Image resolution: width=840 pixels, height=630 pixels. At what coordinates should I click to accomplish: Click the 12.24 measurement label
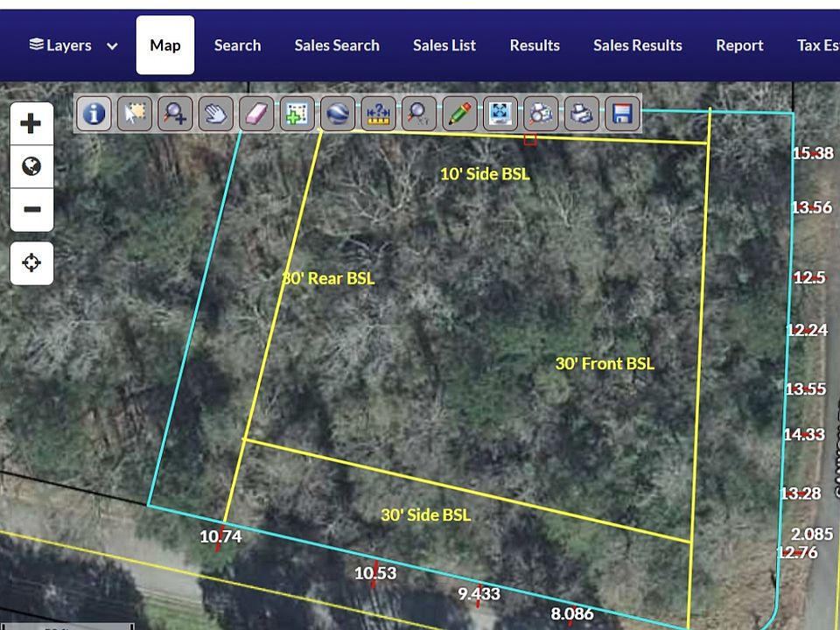(x=807, y=330)
